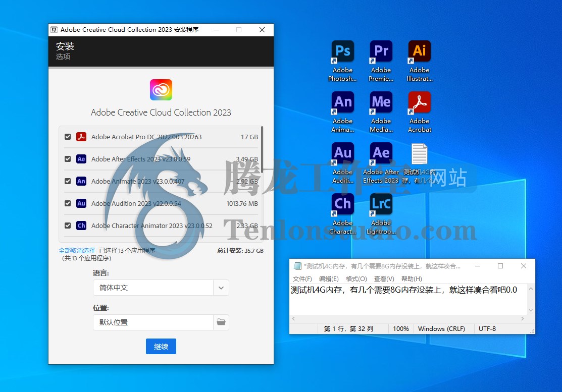Open the language dropdown arrow
The height and width of the screenshot is (392, 562).
click(x=221, y=288)
